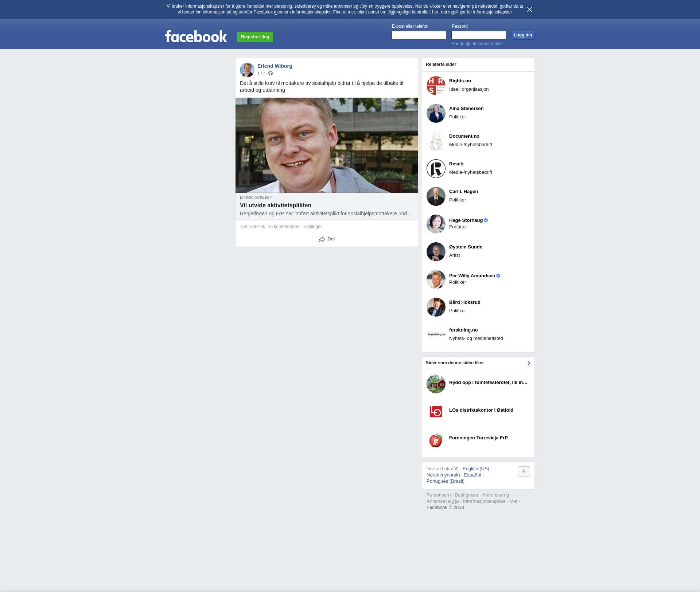Switch language to Português (Brasil)
Screen dimensions: 700x592
coord(446,481)
